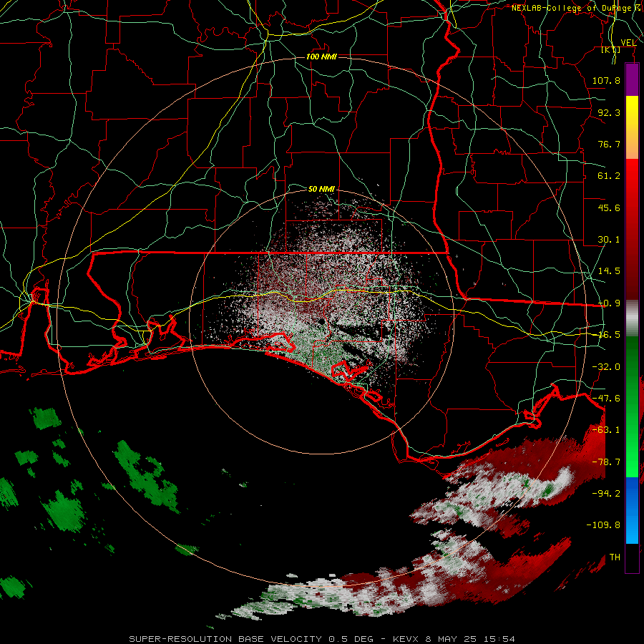Click the yellow-orange segment of the velocity color bar
The image size is (644, 644).
point(632,127)
